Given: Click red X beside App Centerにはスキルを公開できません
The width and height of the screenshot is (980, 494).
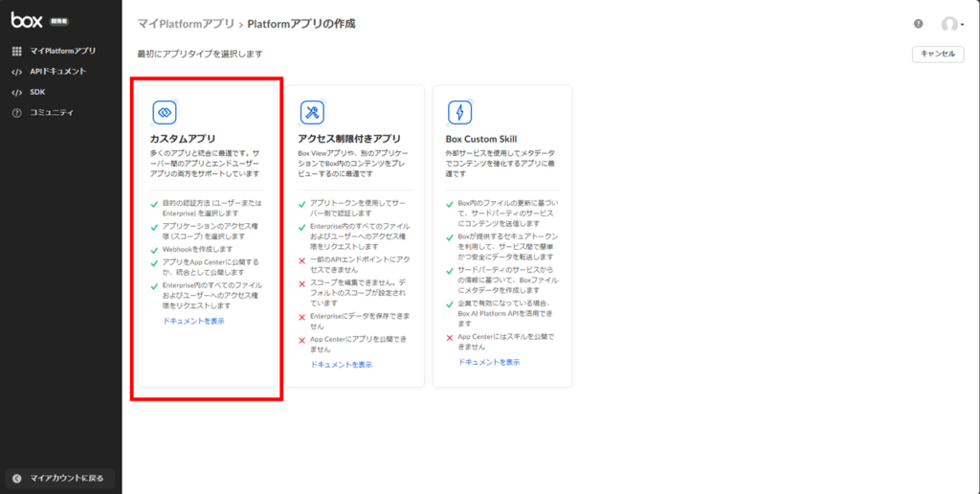Looking at the screenshot, I should tap(450, 338).
